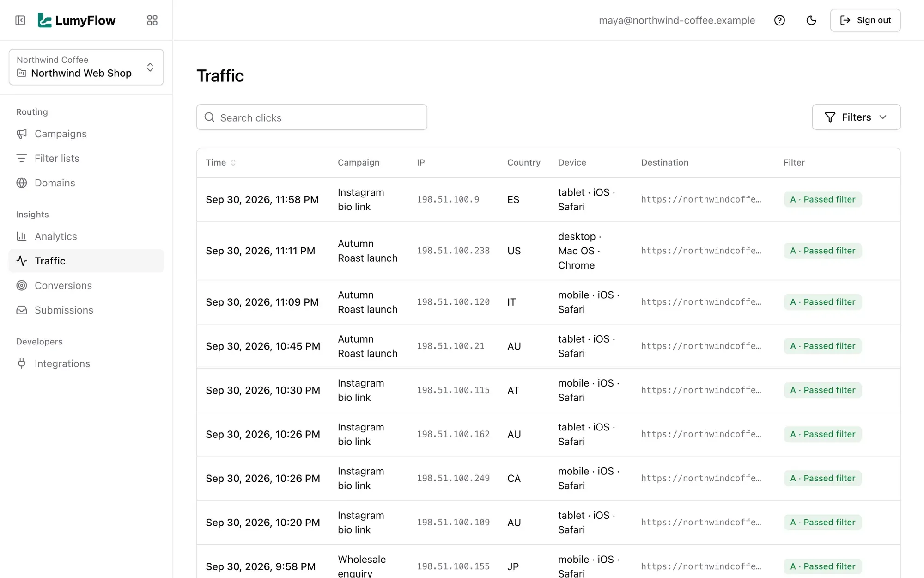Open the Domains page
Screen dimensions: 924x578
(86, 183)
